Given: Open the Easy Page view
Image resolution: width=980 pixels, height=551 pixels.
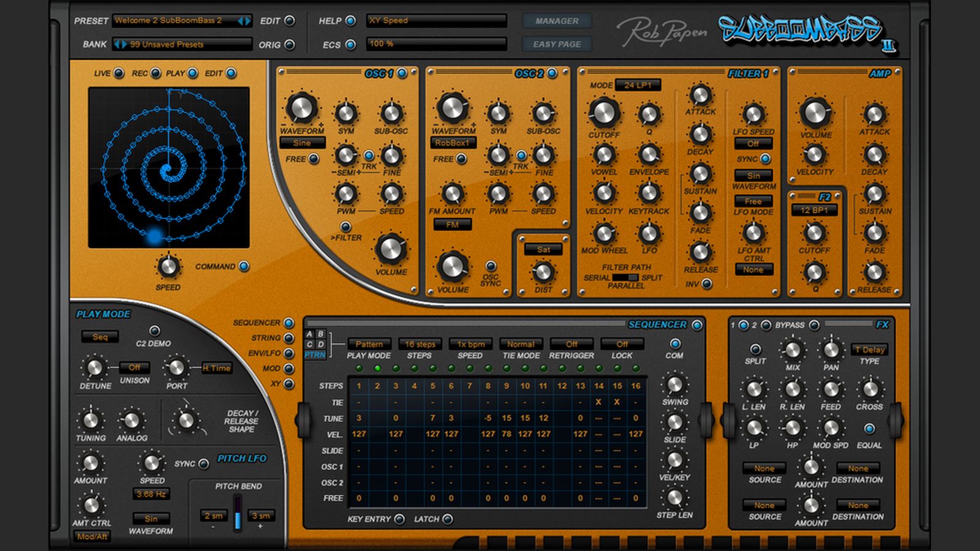Looking at the screenshot, I should click(557, 44).
